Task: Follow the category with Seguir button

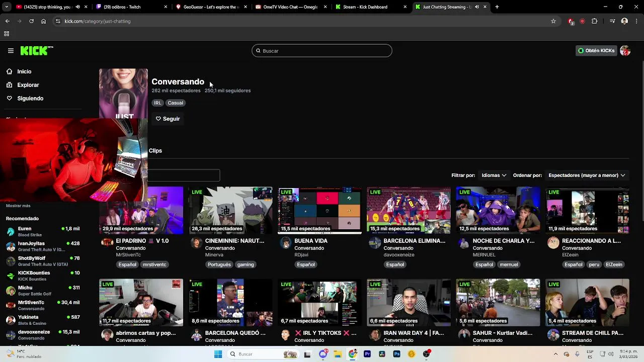Action: [168, 119]
